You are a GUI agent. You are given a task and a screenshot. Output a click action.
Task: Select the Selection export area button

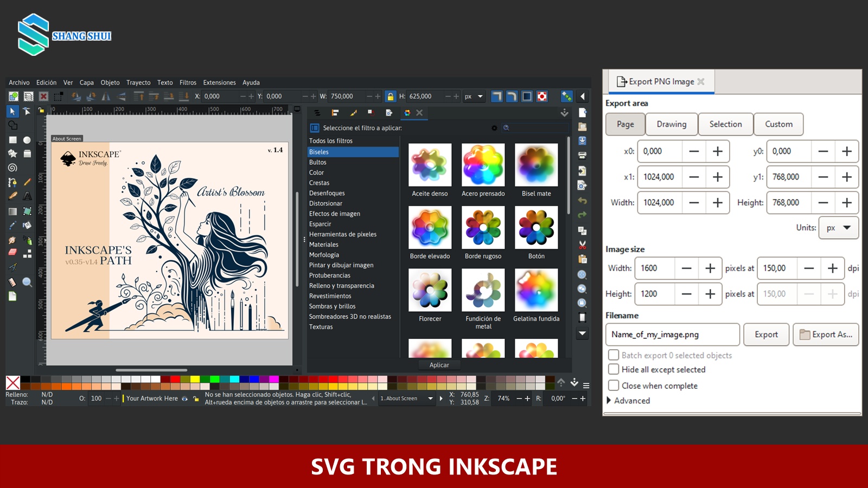725,124
